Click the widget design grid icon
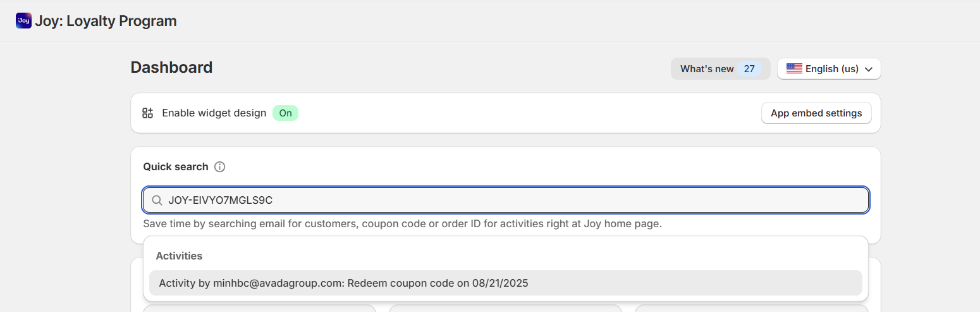This screenshot has height=312, width=980. [x=148, y=113]
